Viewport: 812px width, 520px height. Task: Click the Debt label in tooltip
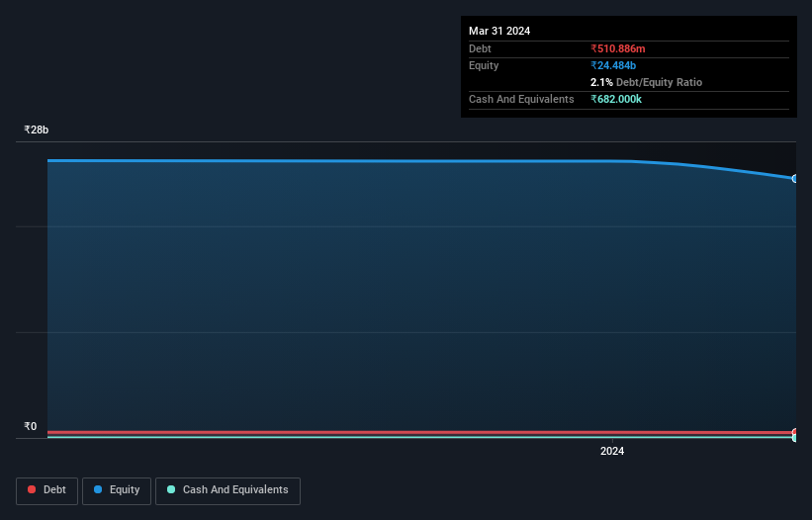pyautogui.click(x=480, y=48)
